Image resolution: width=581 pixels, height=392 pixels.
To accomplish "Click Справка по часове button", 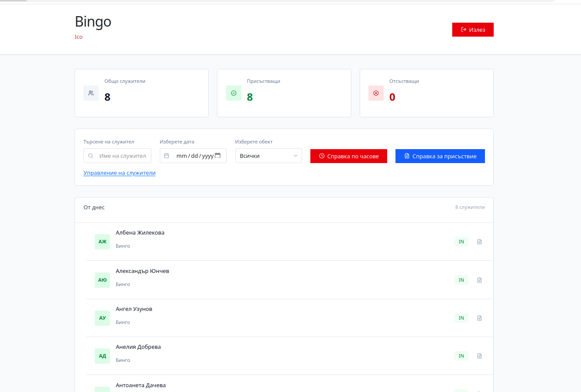I will point(349,156).
